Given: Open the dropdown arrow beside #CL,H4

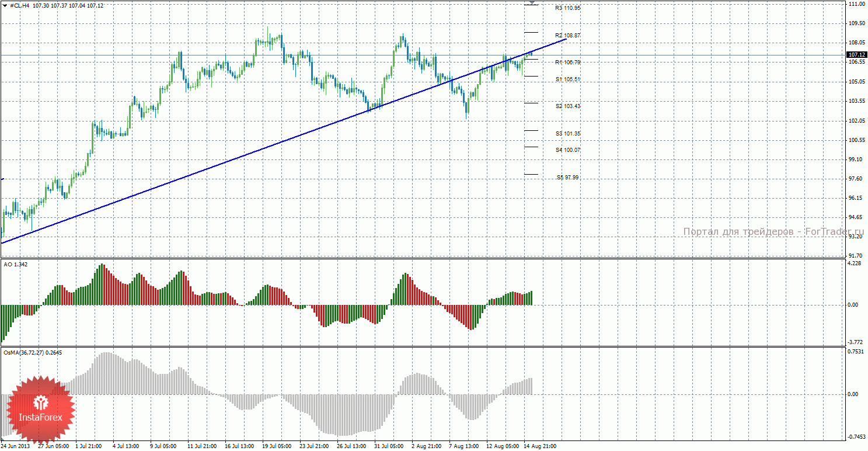Looking at the screenshot, I should coord(5,5).
